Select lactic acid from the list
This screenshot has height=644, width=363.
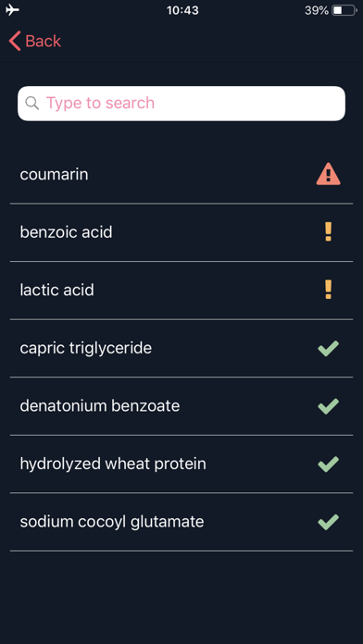coord(181,291)
